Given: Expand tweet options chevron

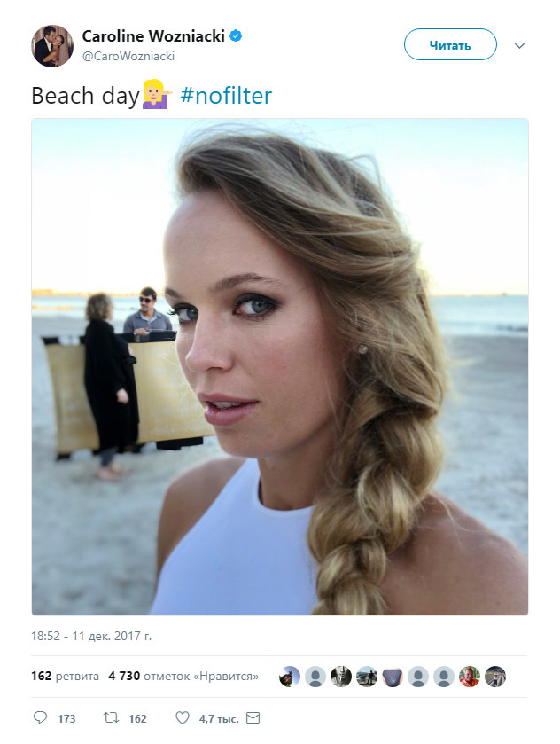Looking at the screenshot, I should pos(520,45).
